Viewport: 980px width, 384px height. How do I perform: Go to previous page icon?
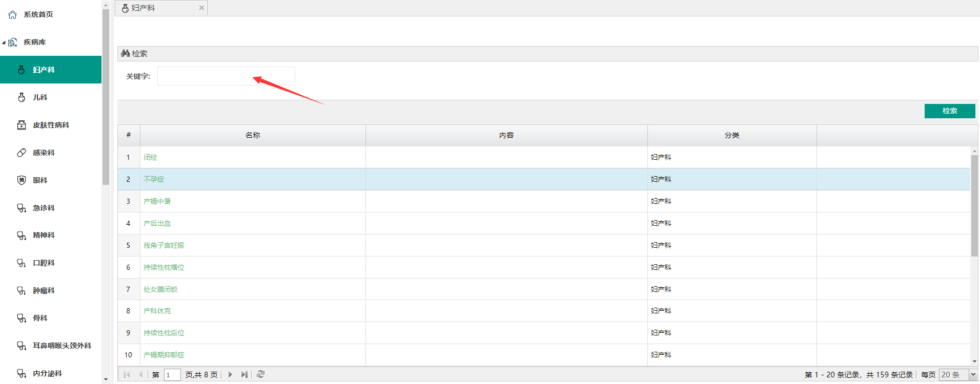point(140,374)
